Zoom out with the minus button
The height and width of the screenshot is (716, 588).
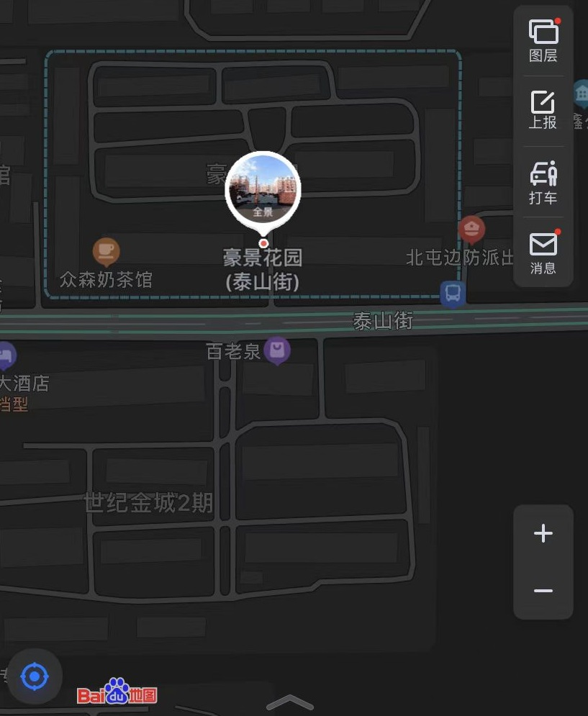(x=543, y=591)
